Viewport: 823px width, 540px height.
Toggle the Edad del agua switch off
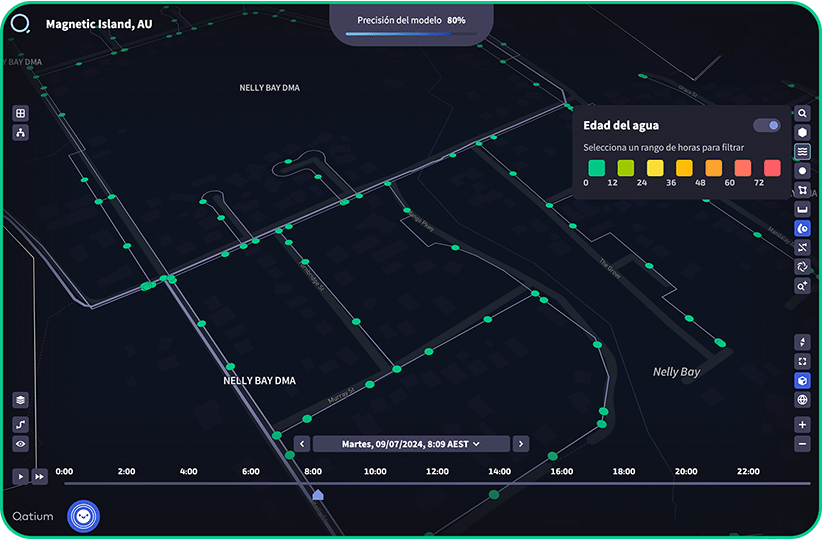pos(767,125)
